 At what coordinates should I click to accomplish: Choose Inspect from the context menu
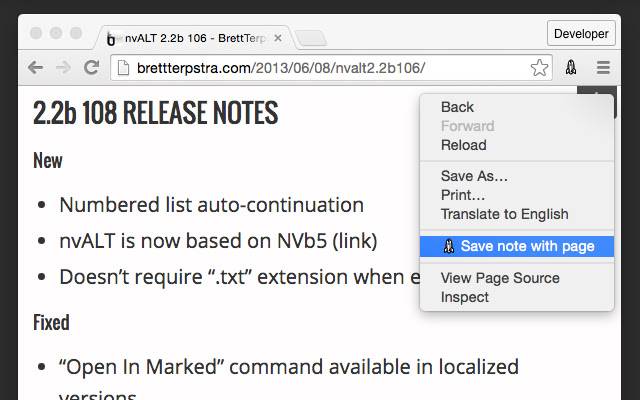(465, 297)
